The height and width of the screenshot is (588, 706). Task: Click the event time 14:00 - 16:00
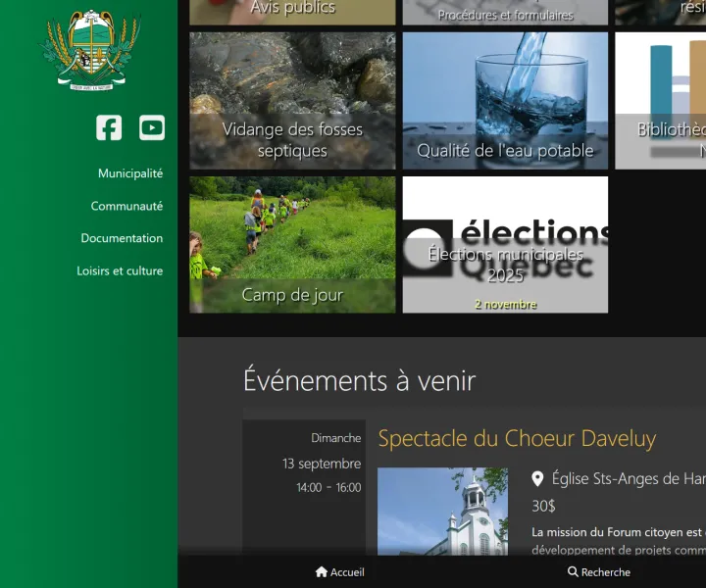[328, 488]
